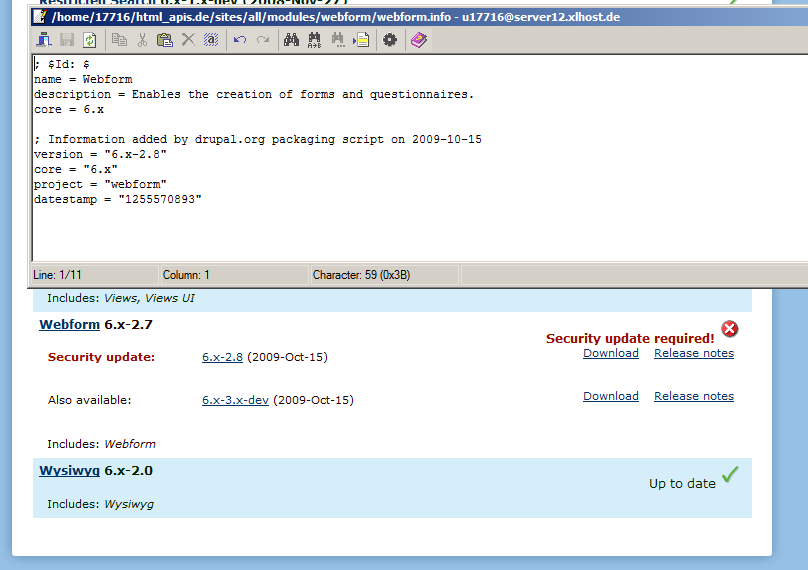Open the 6.x-2.8 security update link
The width and height of the screenshot is (808, 570).
tap(222, 357)
